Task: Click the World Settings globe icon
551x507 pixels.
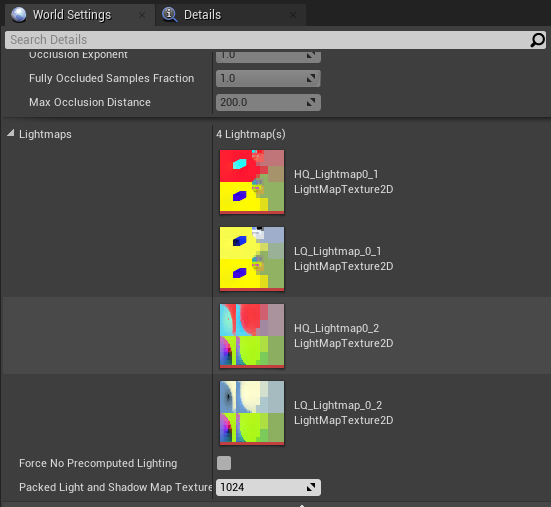Action: pyautogui.click(x=19, y=15)
